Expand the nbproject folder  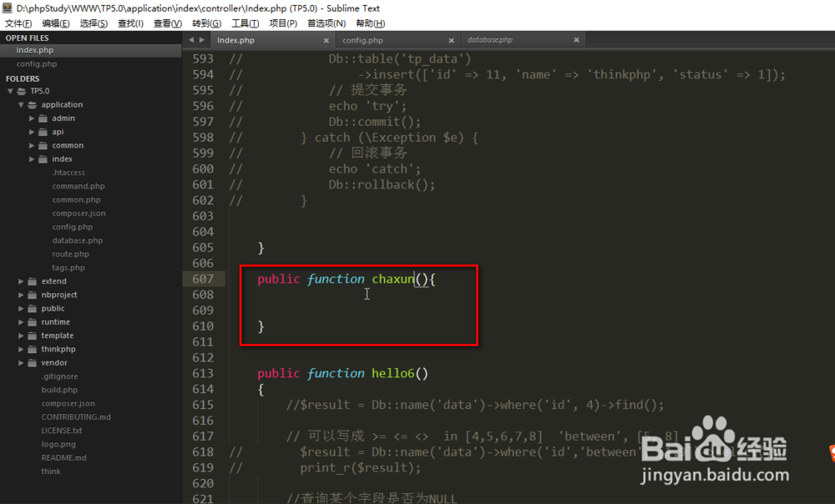tap(21, 295)
